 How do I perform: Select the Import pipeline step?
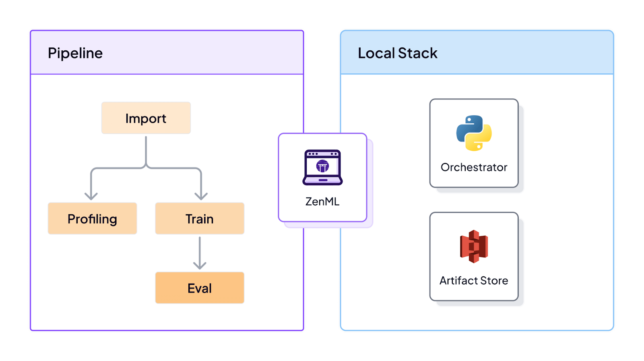[146, 118]
